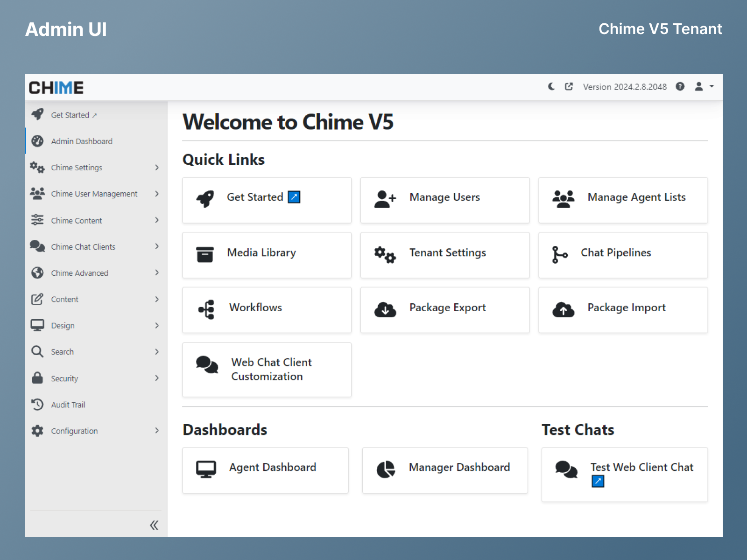
Task: Select Chime User Management in the sidebar
Action: coord(94,194)
